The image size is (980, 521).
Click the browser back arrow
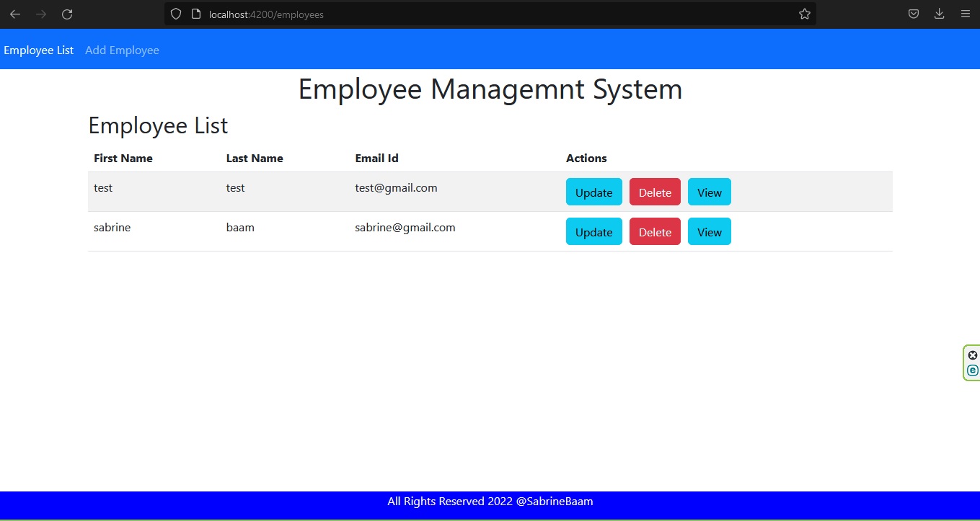(15, 14)
